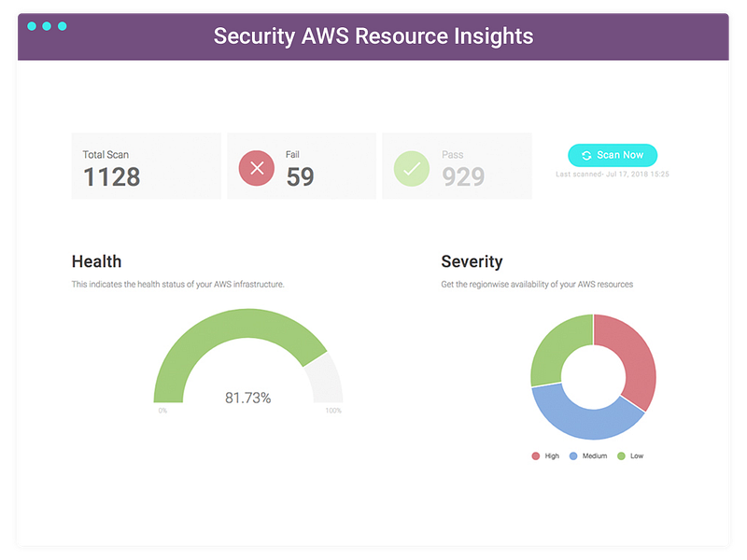This screenshot has height=560, width=747.
Task: Open the Pass count 929 card
Action: (457, 166)
